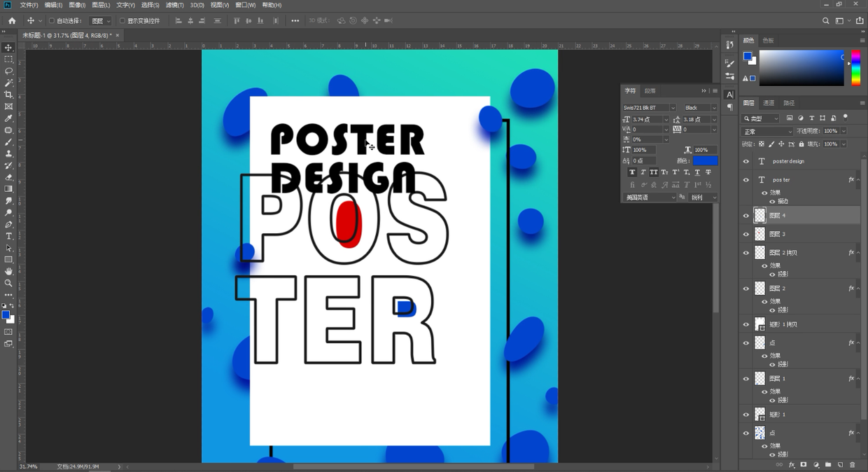Select the Hand tool
This screenshot has width=868, height=472.
(8, 272)
